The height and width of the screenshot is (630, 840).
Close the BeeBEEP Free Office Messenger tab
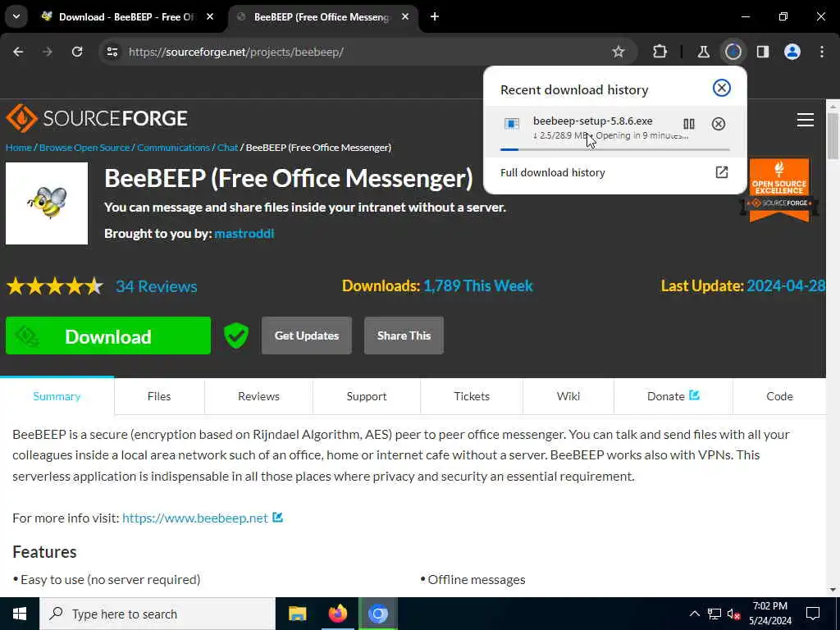(x=405, y=17)
